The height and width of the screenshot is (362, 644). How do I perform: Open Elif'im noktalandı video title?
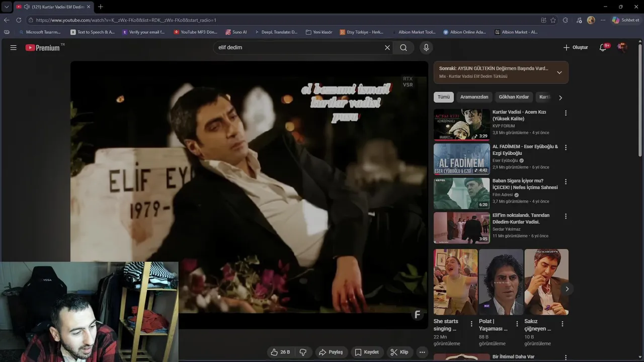click(521, 219)
